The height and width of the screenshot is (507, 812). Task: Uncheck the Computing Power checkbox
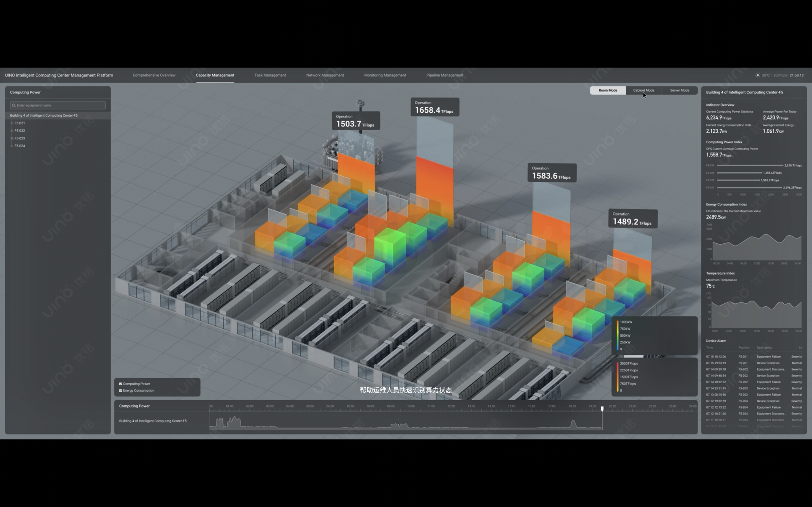pos(120,384)
